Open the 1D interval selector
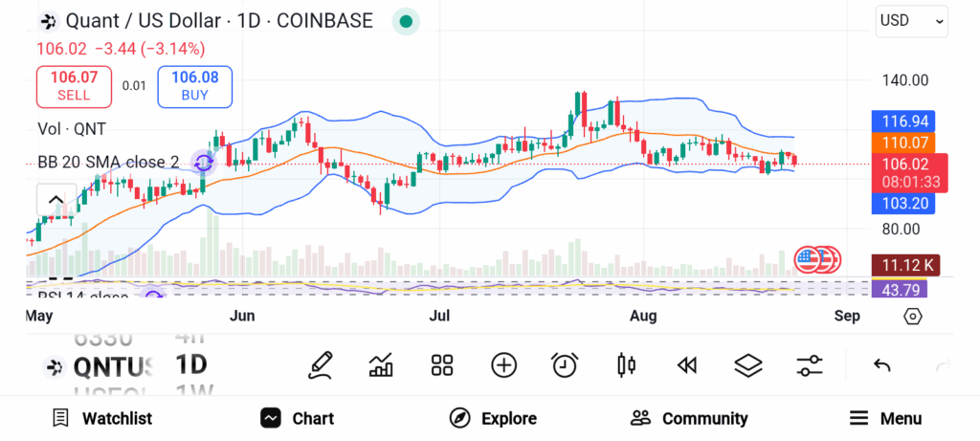Screen dimensions: 980x441 [191, 364]
